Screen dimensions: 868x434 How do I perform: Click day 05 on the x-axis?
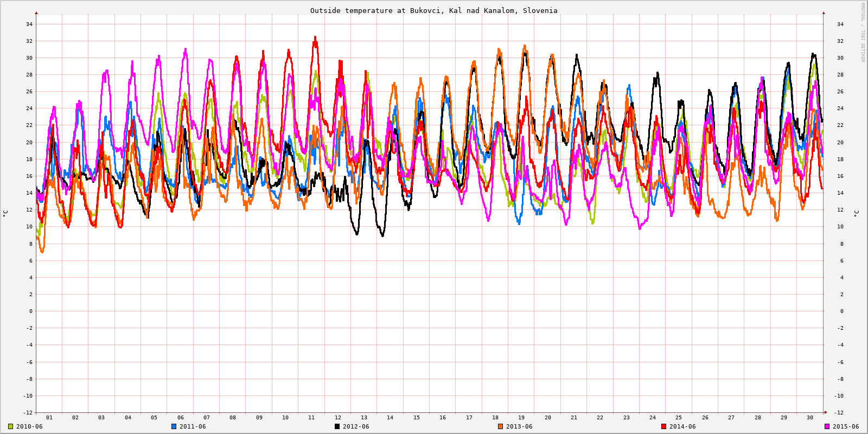click(x=154, y=418)
